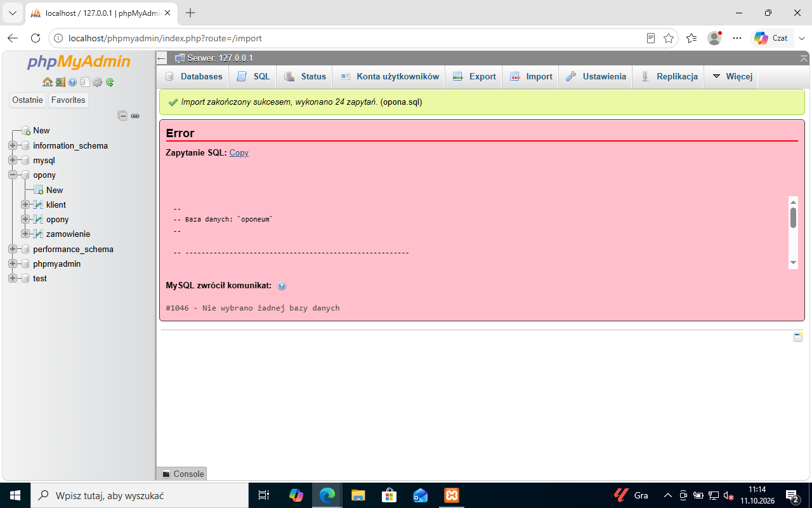This screenshot has height=508, width=812.
Task: Open the Więcej dropdown menu
Action: point(731,76)
